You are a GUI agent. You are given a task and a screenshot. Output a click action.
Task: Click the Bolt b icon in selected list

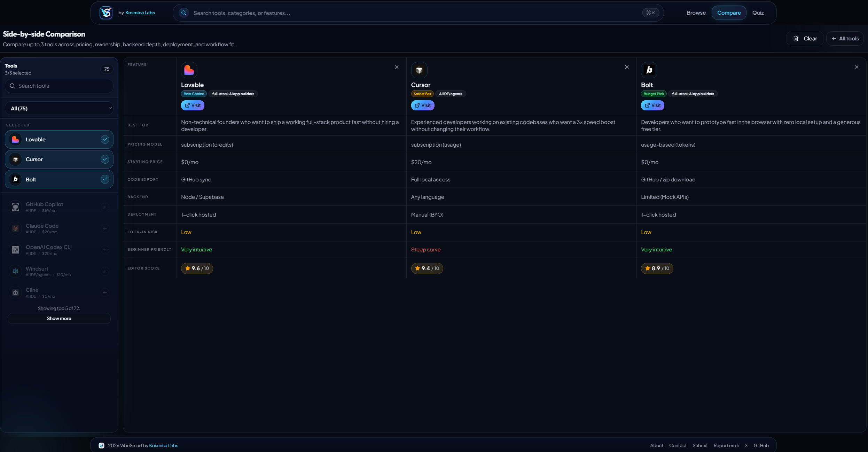[15, 179]
